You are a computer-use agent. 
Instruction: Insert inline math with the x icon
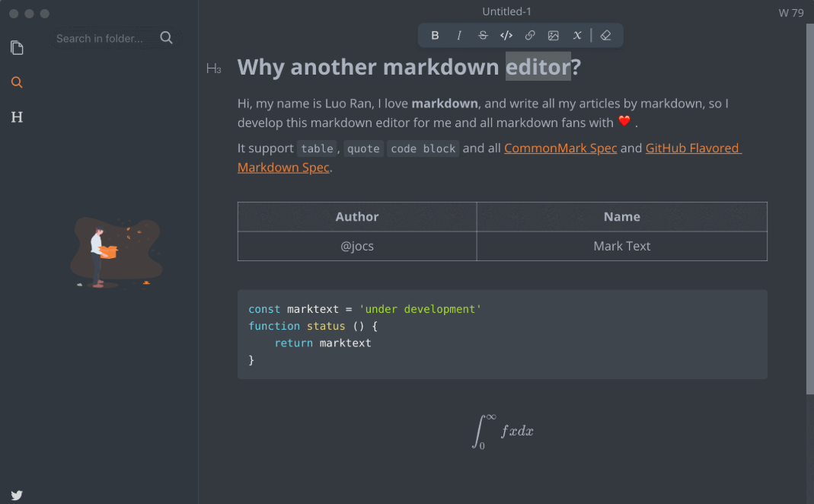[576, 35]
